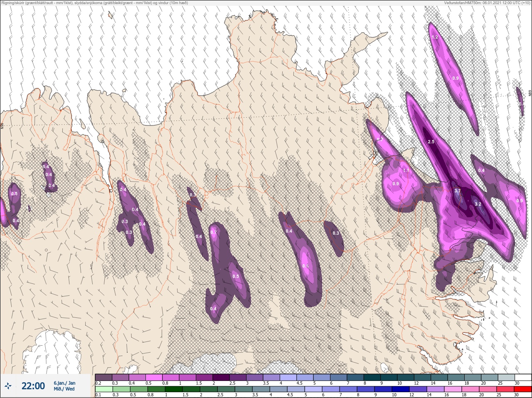Click the 2.5 precipitation value on map
This screenshot has height=398, width=532.
point(431,142)
